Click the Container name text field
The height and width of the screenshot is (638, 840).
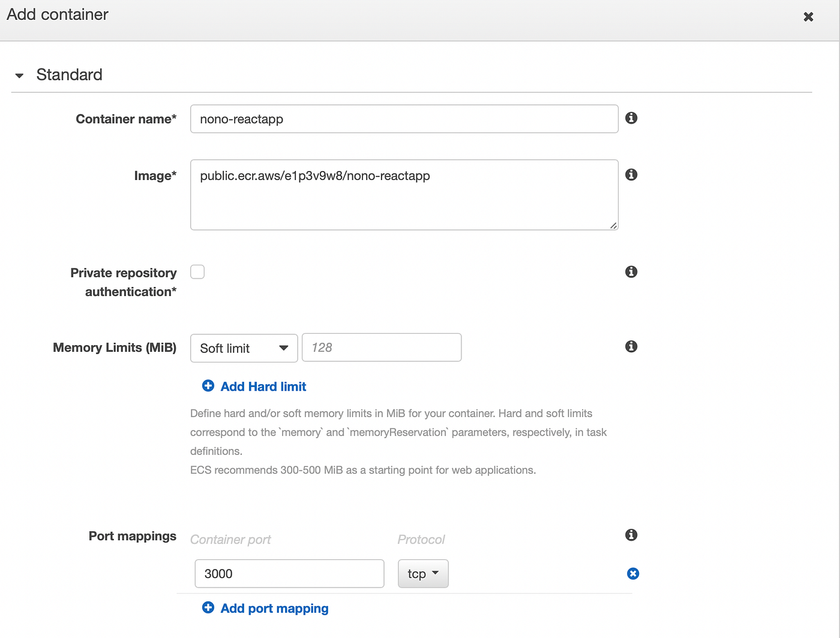(x=404, y=119)
